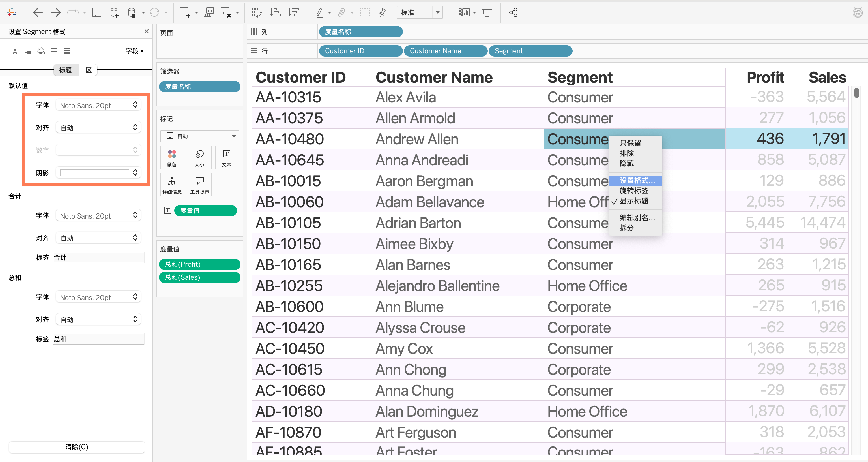
Task: Click the presentation mode icon
Action: point(487,13)
